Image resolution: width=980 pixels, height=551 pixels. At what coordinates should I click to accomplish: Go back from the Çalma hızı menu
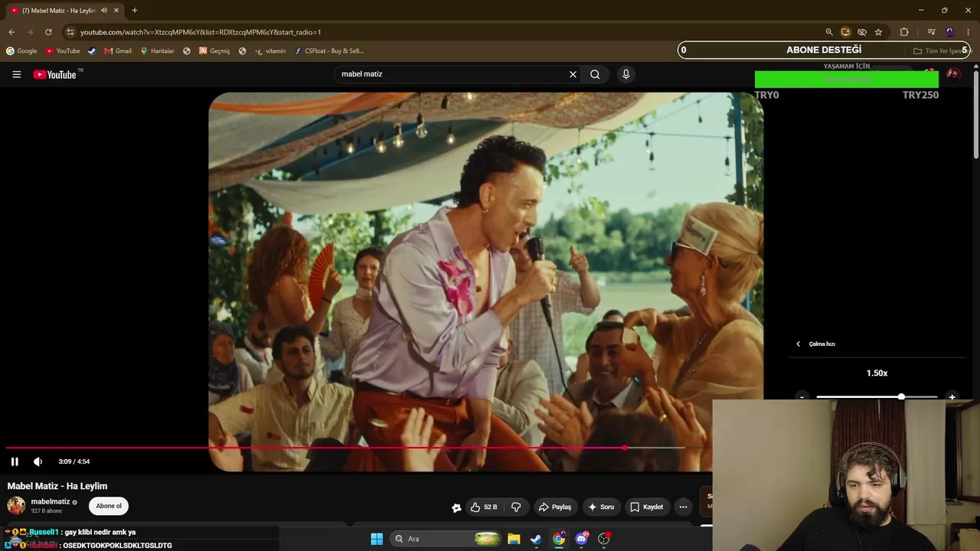(x=798, y=344)
